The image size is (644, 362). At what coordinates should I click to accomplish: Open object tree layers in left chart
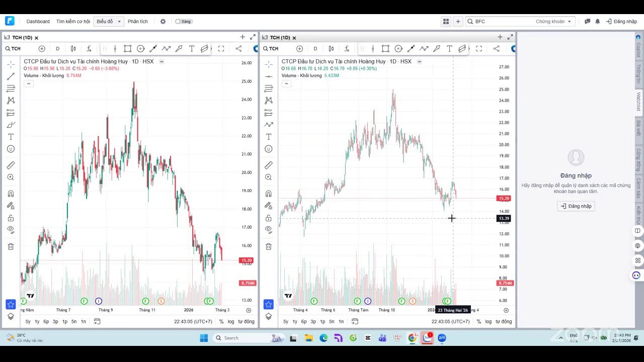click(11, 316)
